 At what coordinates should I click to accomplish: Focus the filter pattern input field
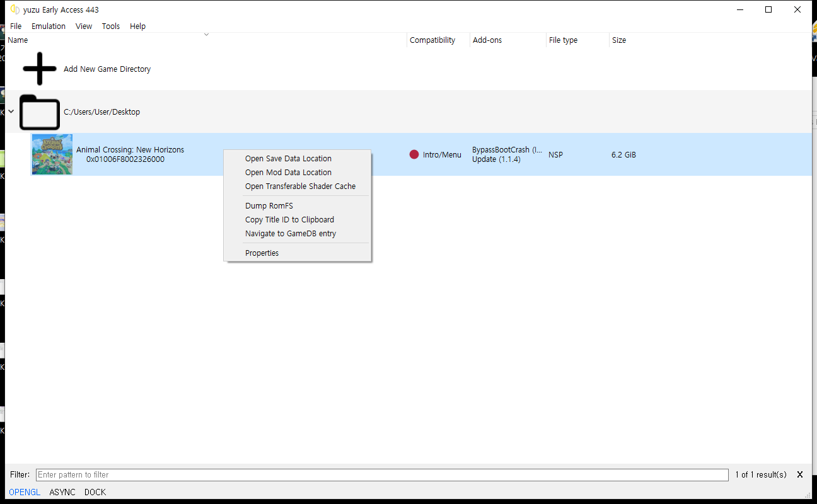coord(382,474)
